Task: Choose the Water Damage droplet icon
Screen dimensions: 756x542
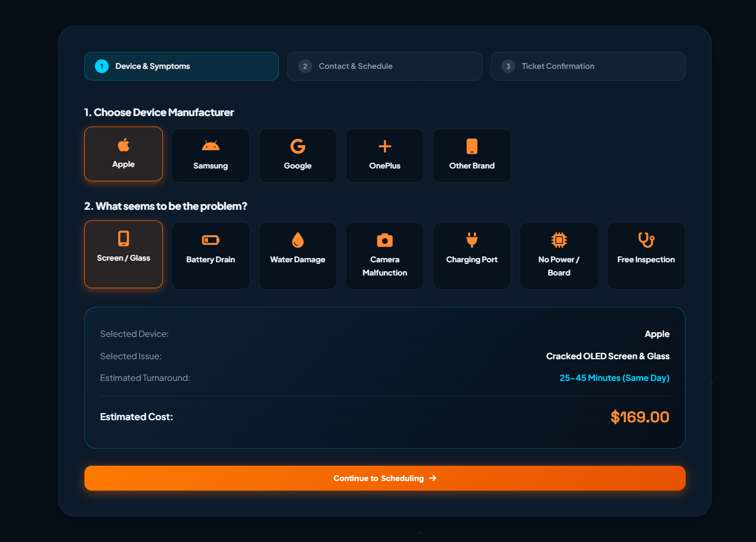Action: (x=298, y=240)
